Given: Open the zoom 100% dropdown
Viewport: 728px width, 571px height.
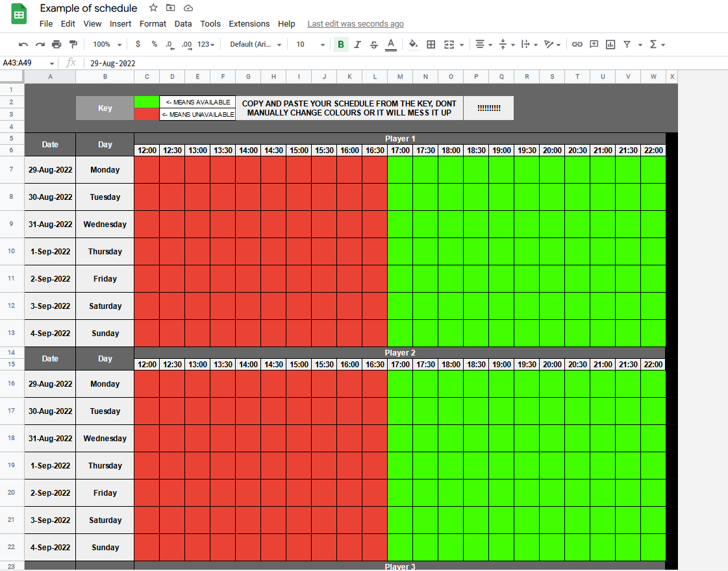Looking at the screenshot, I should [x=107, y=45].
